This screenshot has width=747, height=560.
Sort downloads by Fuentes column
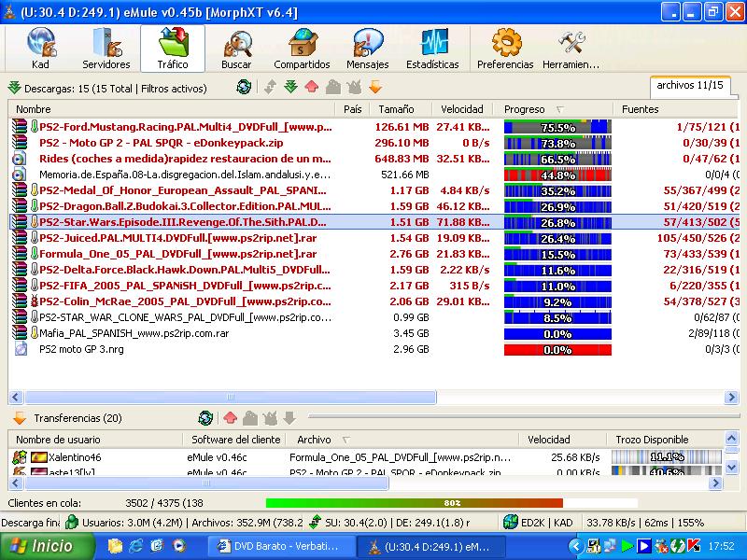[676, 109]
